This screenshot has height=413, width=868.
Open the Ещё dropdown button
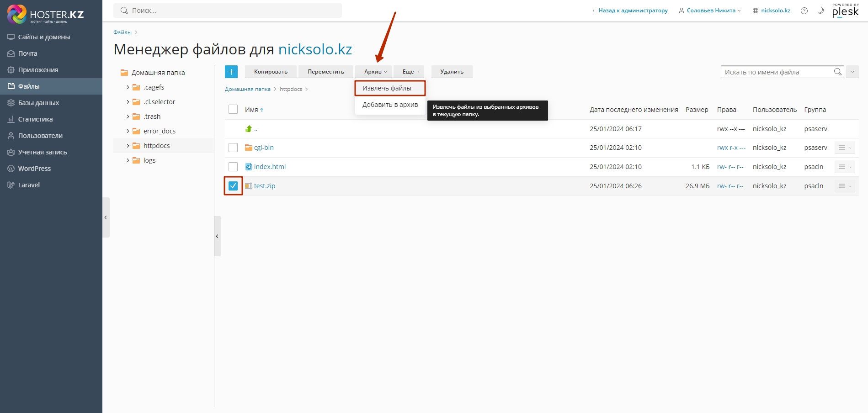coord(409,72)
